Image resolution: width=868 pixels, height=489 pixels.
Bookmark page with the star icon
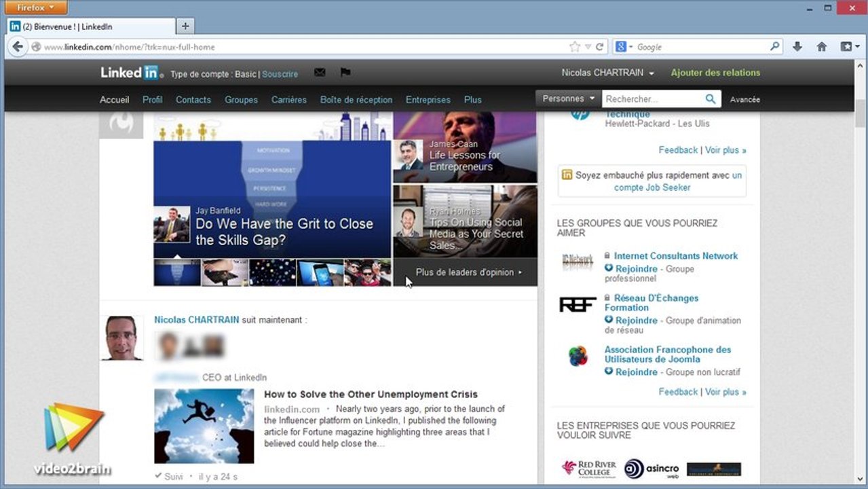(x=575, y=47)
